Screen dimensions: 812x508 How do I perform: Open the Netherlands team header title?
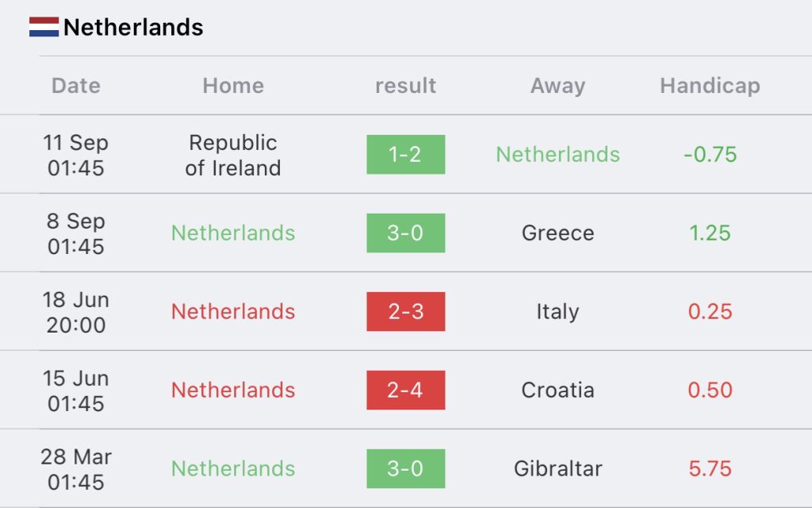(x=133, y=27)
